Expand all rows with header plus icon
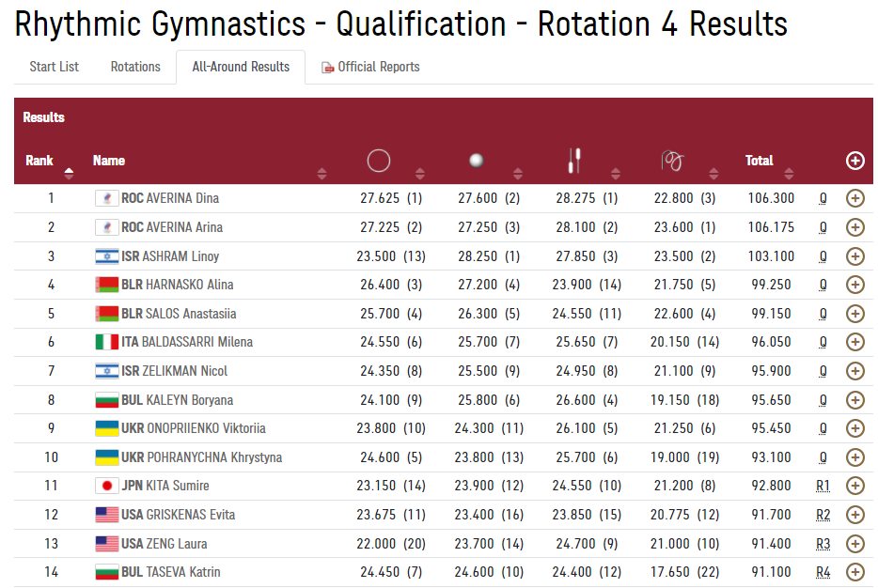Viewport: 878px width, 588px height. click(x=854, y=161)
